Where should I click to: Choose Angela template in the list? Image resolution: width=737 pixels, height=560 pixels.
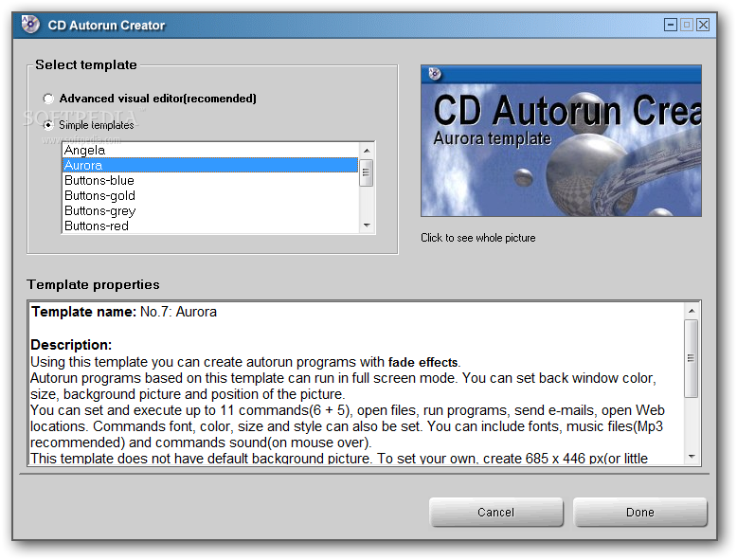(x=210, y=150)
